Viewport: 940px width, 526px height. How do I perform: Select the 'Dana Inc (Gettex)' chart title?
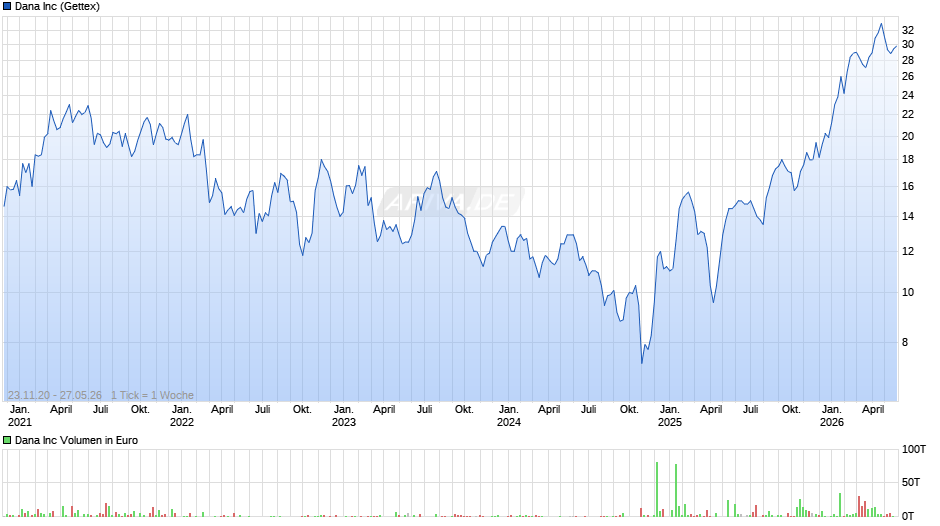[58, 7]
